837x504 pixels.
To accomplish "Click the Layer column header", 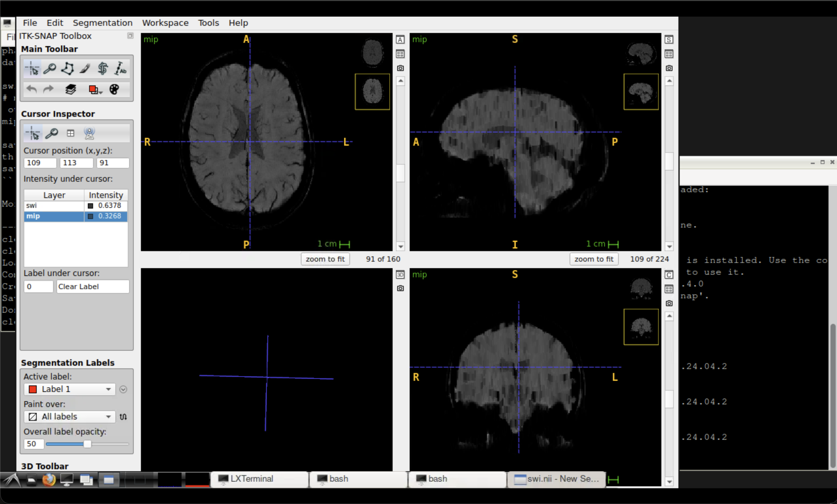I will point(54,195).
